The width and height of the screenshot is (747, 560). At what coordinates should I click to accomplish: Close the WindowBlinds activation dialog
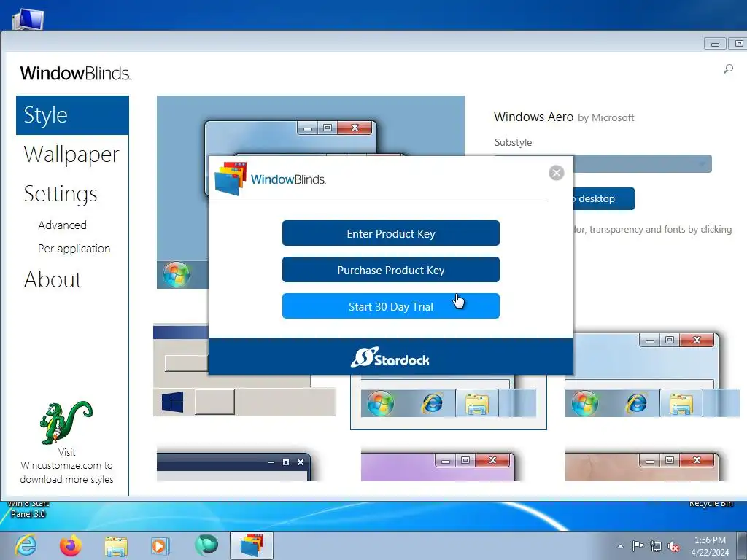556,173
